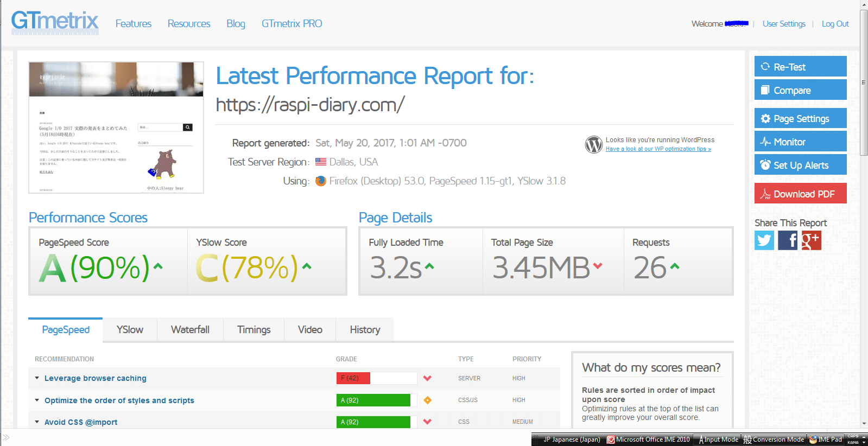The image size is (868, 446).
Task: Open the Resources menu
Action: 189,24
